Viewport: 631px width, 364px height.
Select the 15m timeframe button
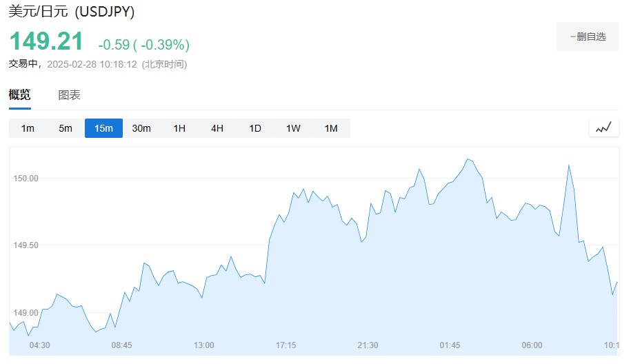103,128
